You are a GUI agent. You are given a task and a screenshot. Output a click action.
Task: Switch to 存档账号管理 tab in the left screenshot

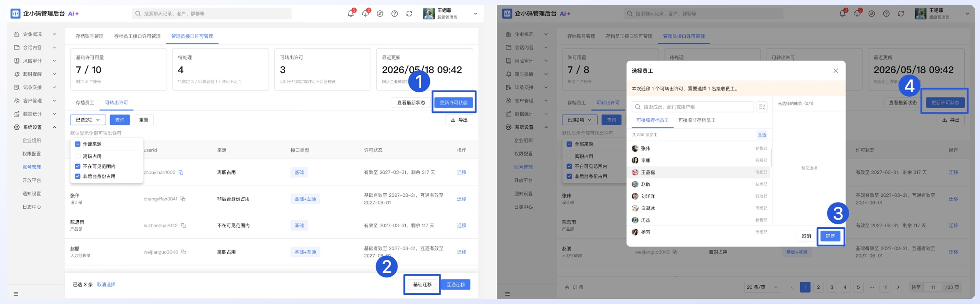click(x=89, y=36)
